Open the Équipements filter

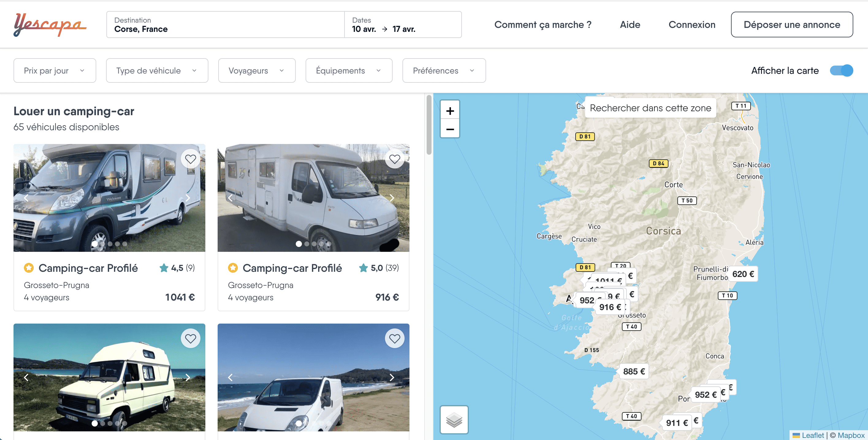coord(349,70)
